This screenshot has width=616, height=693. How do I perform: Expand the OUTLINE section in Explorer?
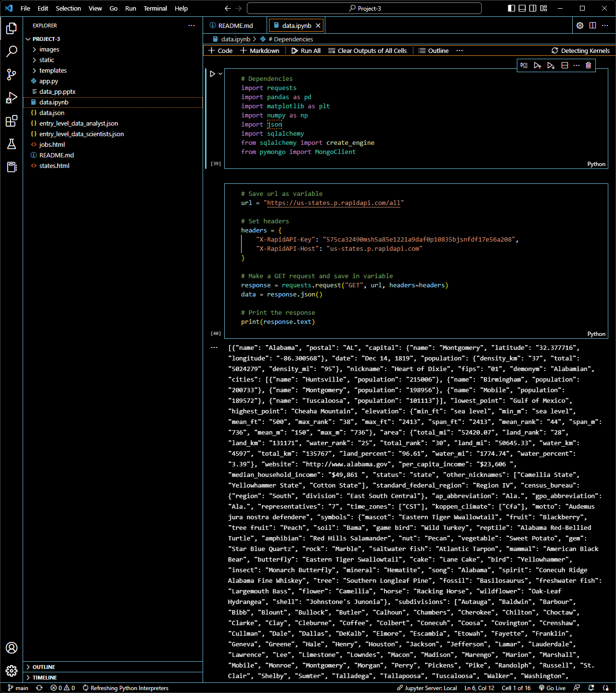[43, 667]
